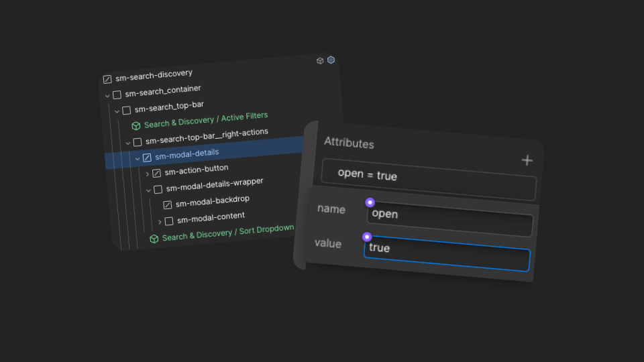The height and width of the screenshot is (362, 644).
Task: Click the slashed box icon of sm-action-button
Action: pos(156,173)
